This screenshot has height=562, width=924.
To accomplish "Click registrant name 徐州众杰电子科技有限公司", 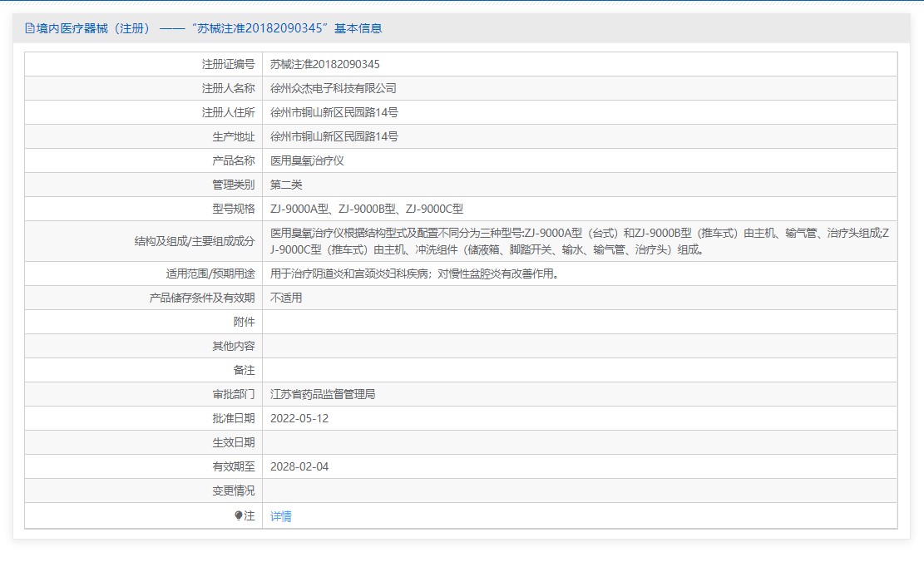I will pyautogui.click(x=334, y=88).
